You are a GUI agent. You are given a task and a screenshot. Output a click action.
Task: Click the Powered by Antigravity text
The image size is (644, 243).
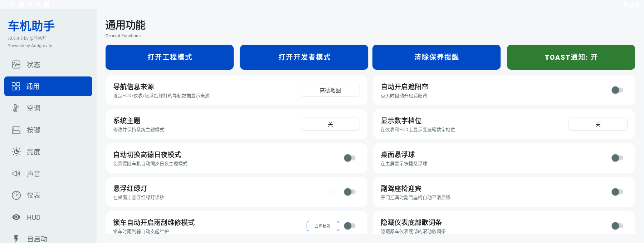(x=30, y=46)
